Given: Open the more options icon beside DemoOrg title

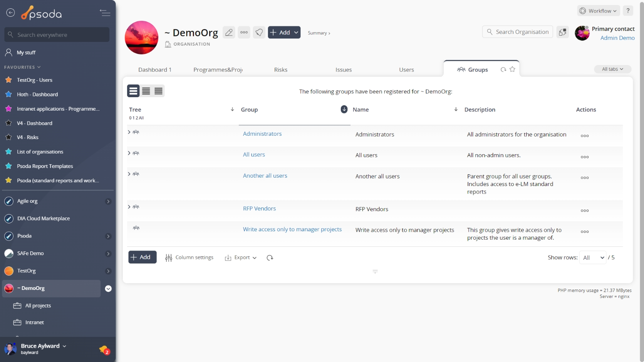Looking at the screenshot, I should tap(244, 32).
